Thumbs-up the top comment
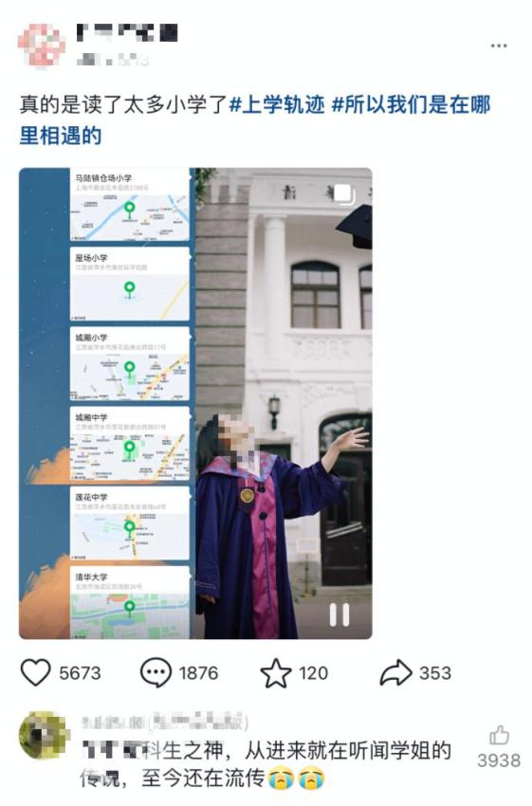 [499, 735]
